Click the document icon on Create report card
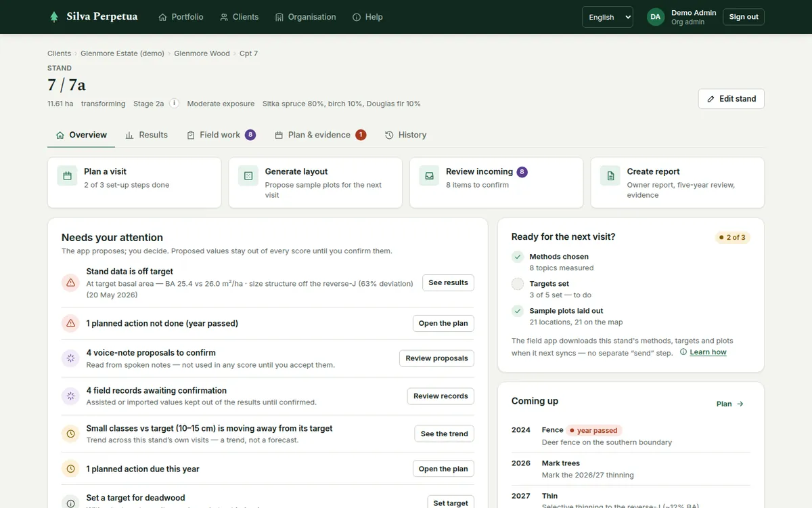The width and height of the screenshot is (812, 508). point(610,176)
